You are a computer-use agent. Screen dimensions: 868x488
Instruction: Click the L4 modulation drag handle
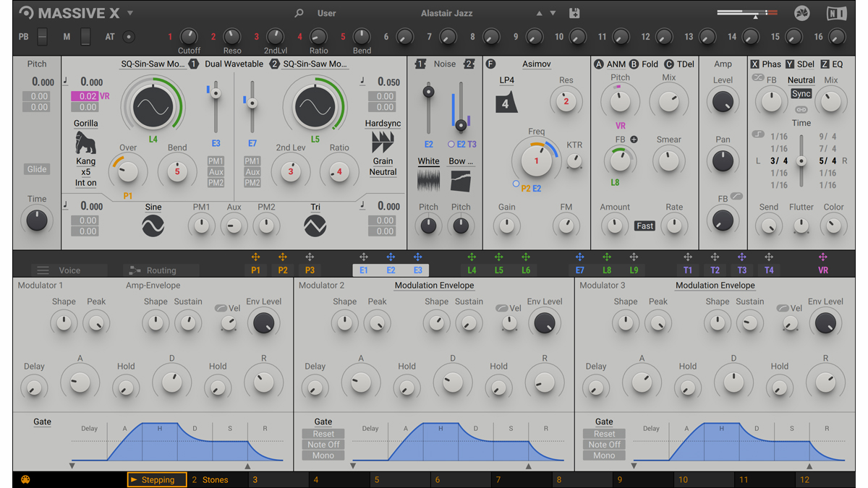point(472,257)
